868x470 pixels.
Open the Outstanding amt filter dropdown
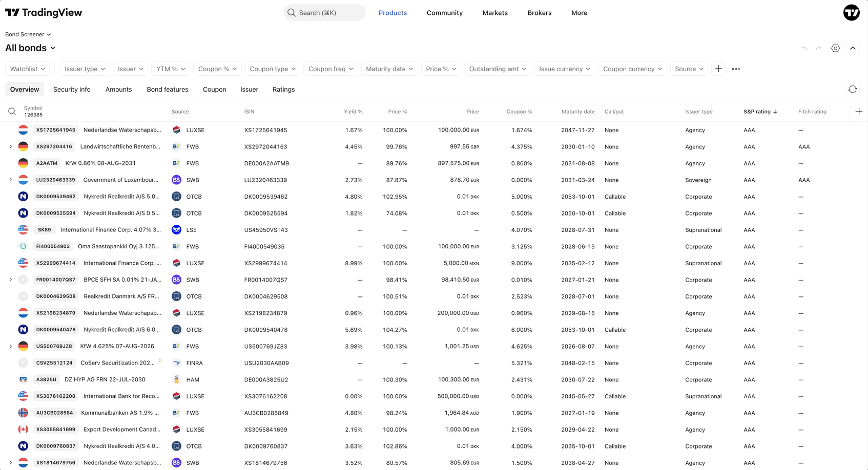[498, 69]
